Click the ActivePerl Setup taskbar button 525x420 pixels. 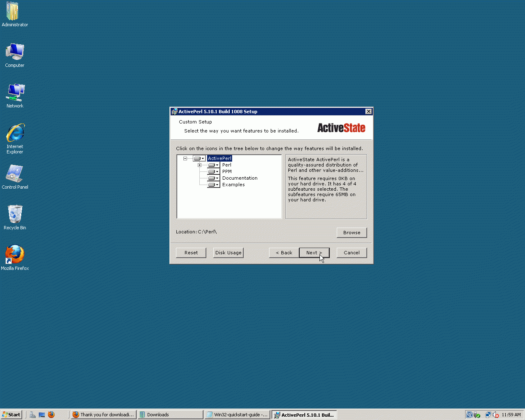coord(304,415)
